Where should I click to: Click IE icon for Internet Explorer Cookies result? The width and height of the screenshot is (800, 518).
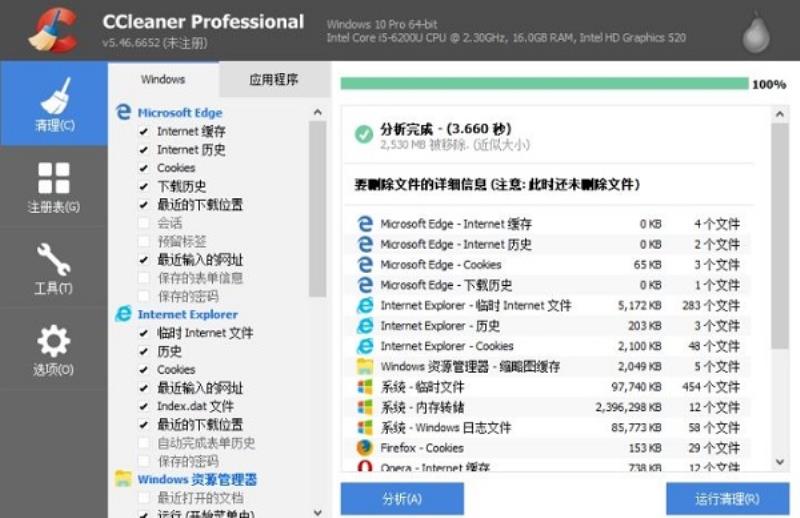click(365, 346)
